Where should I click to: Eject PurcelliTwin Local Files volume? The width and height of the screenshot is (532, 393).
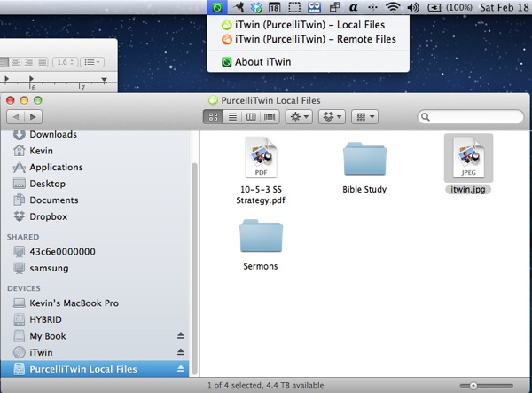click(x=181, y=369)
